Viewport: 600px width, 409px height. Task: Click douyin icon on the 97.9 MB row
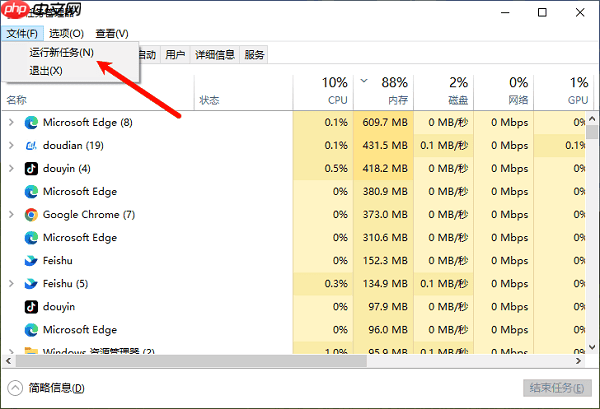point(31,306)
